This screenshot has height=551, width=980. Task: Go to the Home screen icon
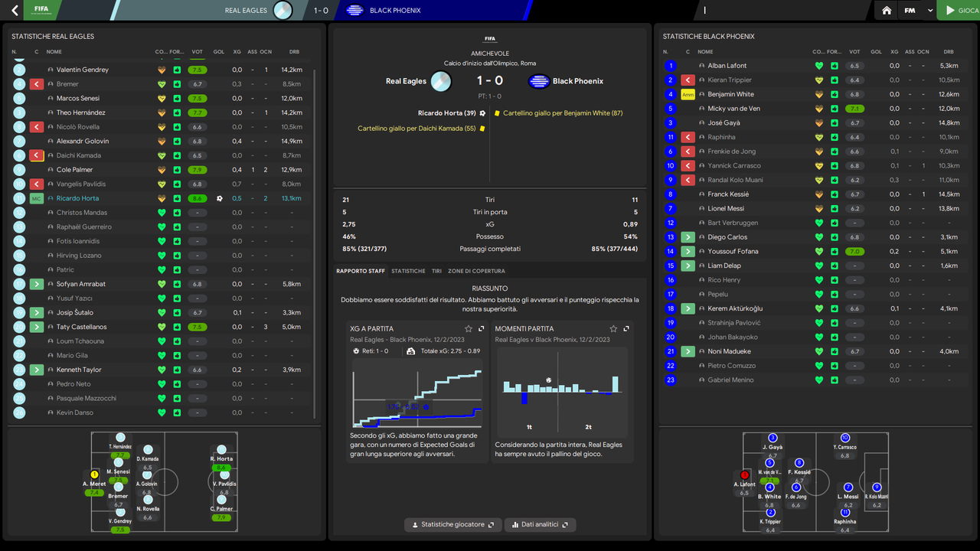pyautogui.click(x=887, y=11)
